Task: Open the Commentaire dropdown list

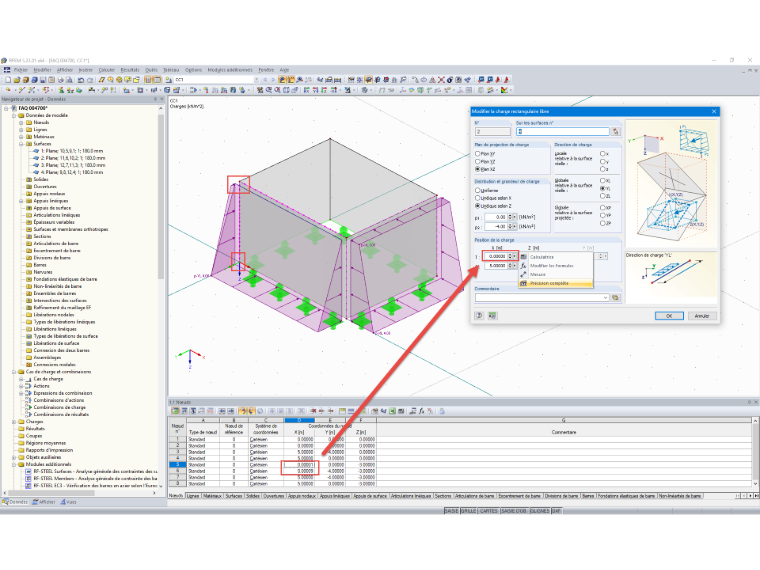Action: click(x=605, y=298)
